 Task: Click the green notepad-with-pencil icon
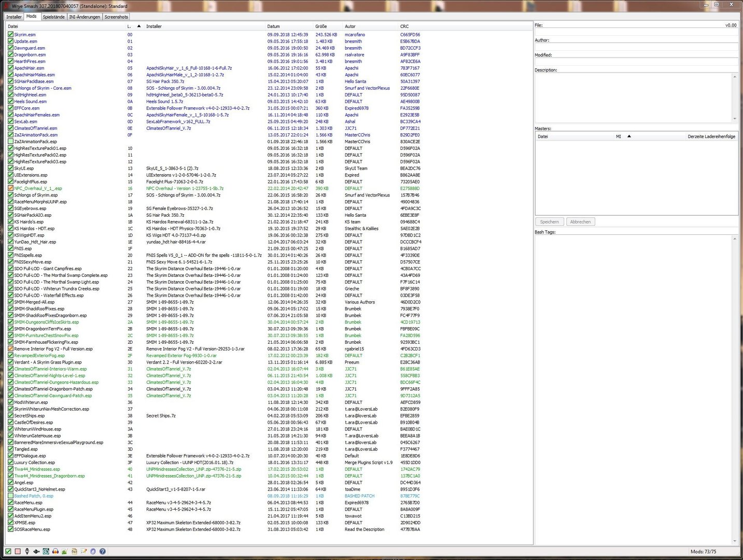pos(64,551)
